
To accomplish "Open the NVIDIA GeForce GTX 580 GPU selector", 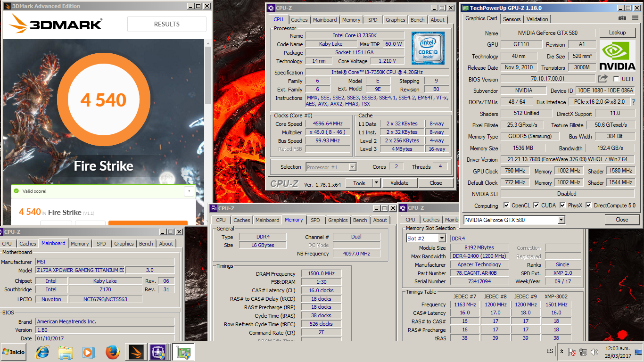I will tap(514, 220).
